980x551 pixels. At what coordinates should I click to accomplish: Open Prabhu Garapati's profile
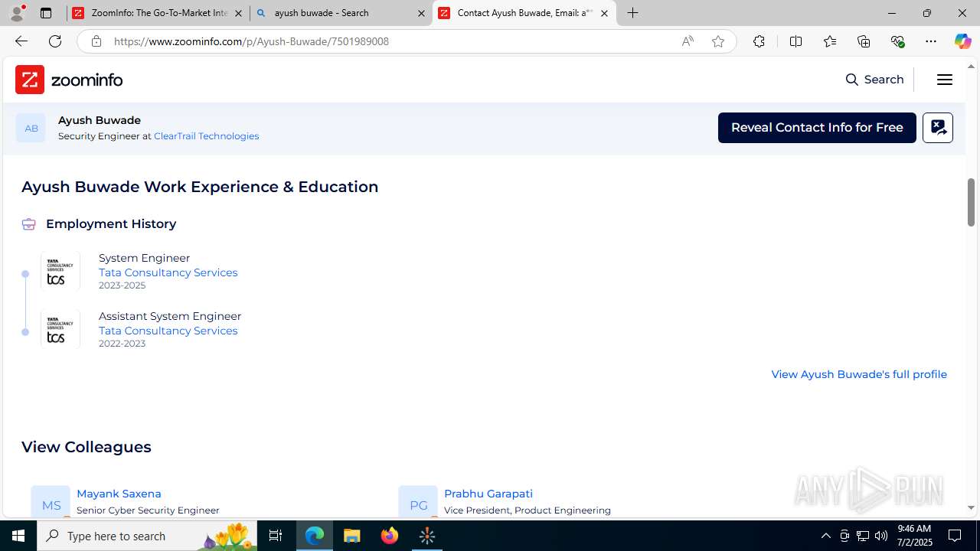tap(488, 494)
